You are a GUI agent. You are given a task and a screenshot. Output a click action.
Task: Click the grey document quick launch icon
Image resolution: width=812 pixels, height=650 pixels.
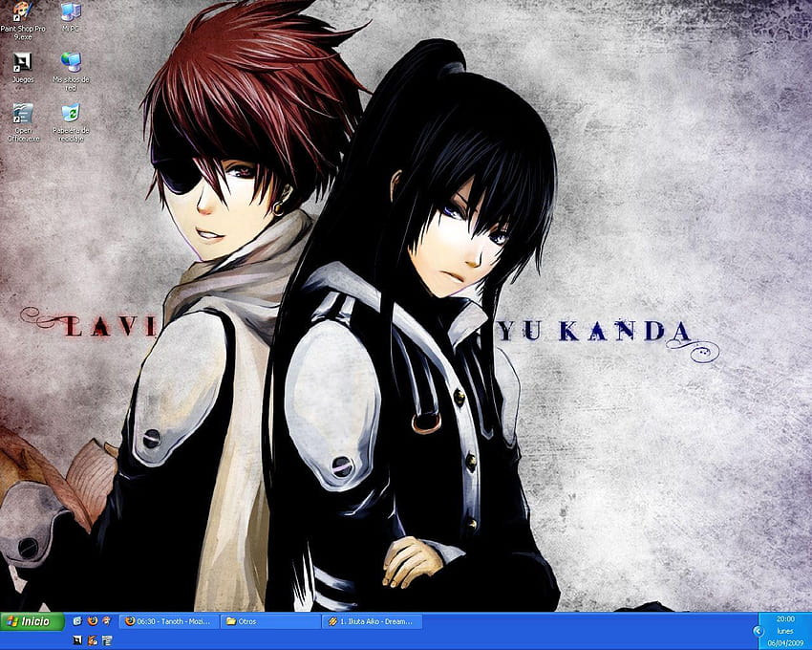tap(107, 640)
